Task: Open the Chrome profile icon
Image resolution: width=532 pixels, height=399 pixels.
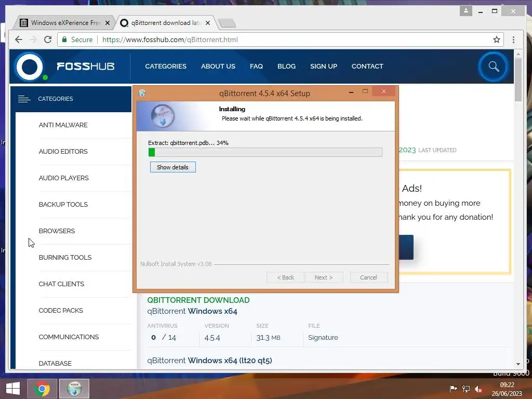Action: [x=466, y=11]
